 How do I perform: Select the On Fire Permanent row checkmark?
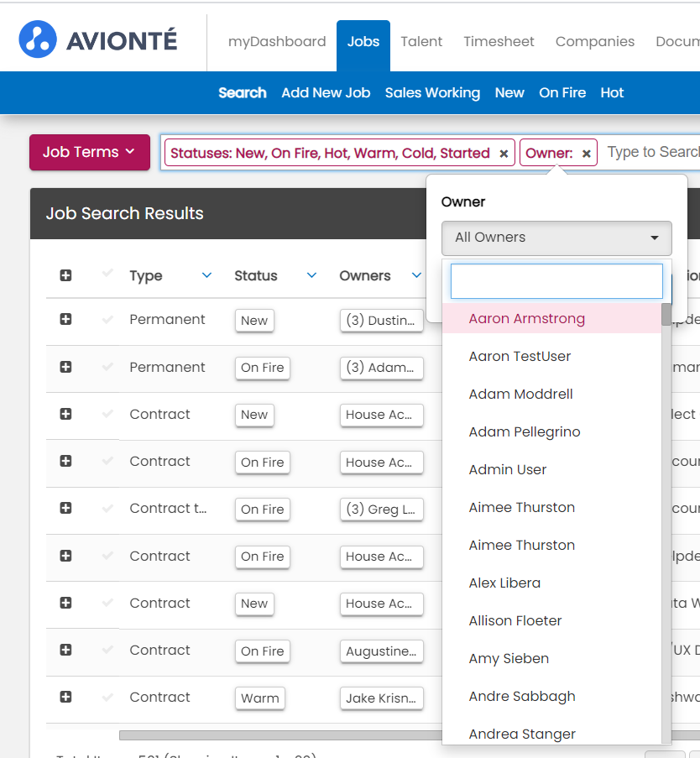point(107,367)
